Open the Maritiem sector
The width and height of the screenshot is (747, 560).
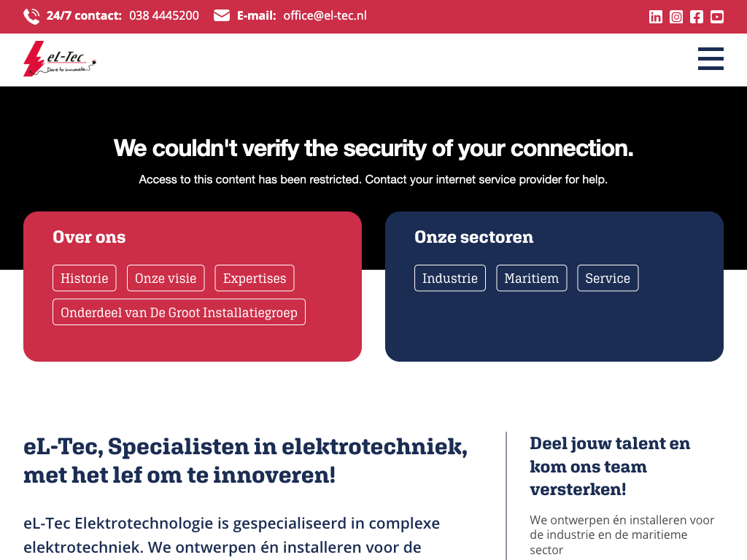click(531, 278)
